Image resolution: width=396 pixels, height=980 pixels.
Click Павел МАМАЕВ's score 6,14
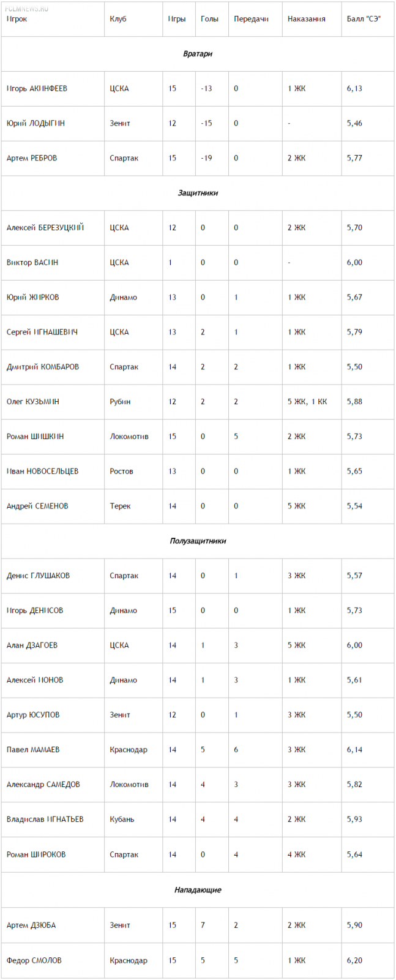(354, 750)
